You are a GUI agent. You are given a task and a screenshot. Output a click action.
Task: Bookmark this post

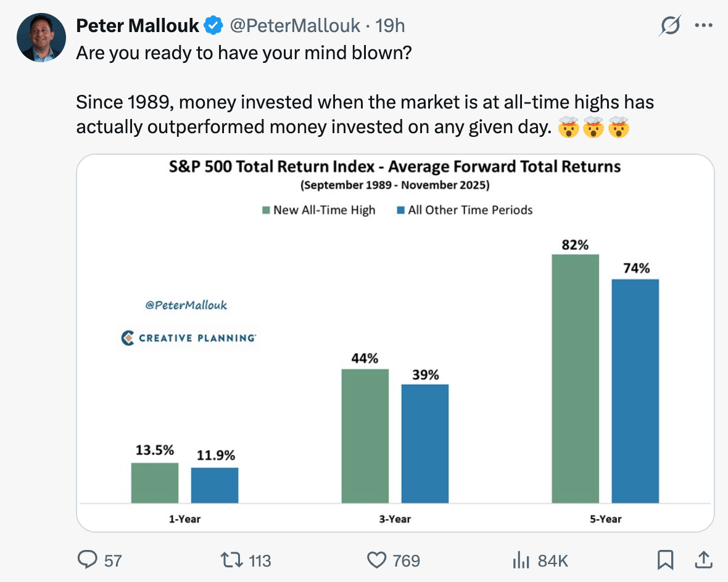[664, 560]
